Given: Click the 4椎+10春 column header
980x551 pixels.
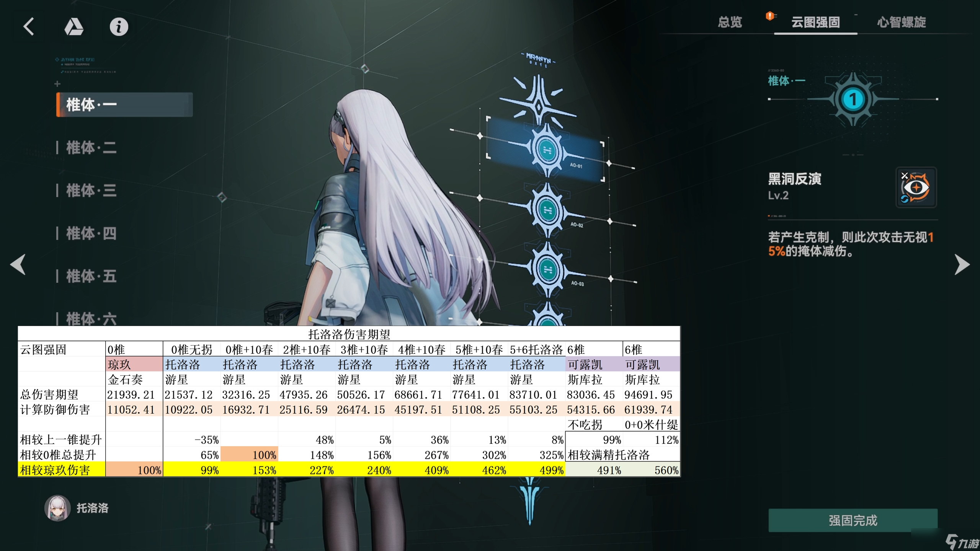Looking at the screenshot, I should click(421, 349).
